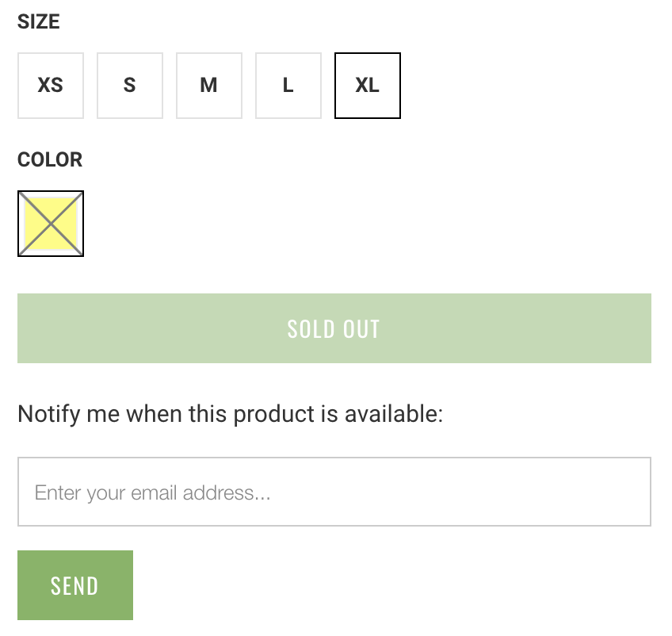Click the SIZE heading label
672x636 pixels.
(39, 21)
